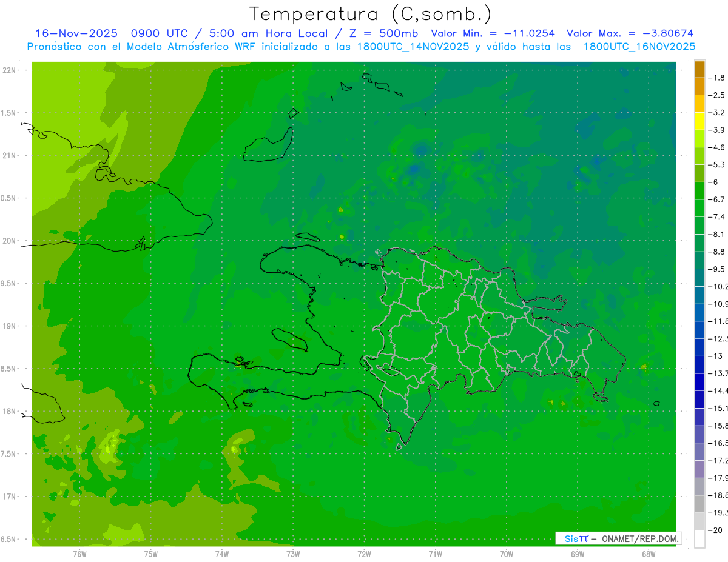Click the -3.9 colorbar value

pyautogui.click(x=716, y=130)
